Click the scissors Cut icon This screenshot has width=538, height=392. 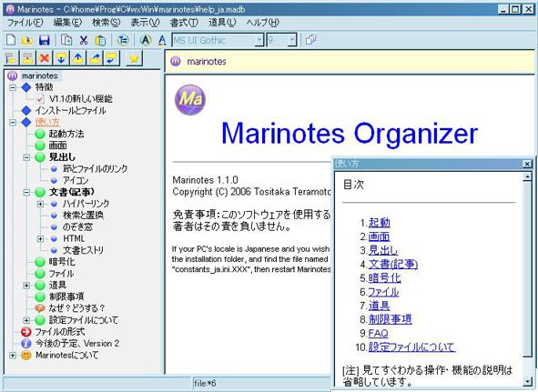click(x=84, y=40)
